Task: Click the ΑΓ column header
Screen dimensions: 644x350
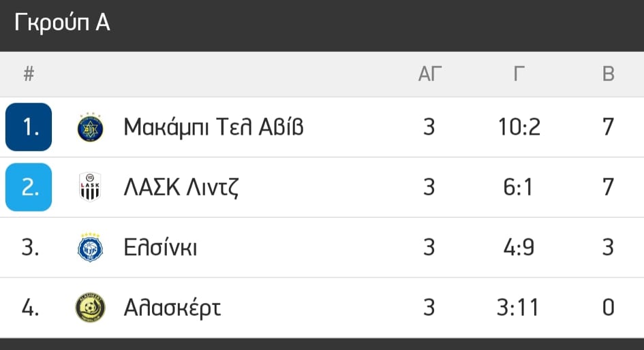Action: [x=429, y=74]
